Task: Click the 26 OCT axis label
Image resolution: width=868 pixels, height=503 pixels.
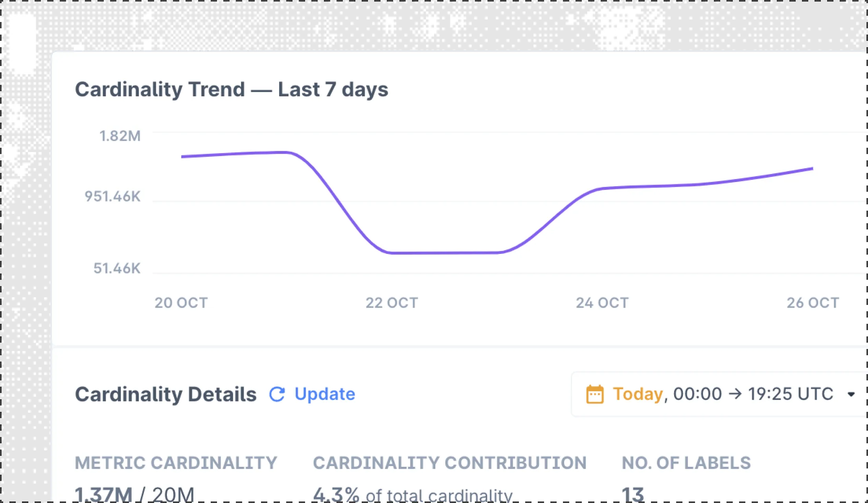Action: pyautogui.click(x=813, y=303)
